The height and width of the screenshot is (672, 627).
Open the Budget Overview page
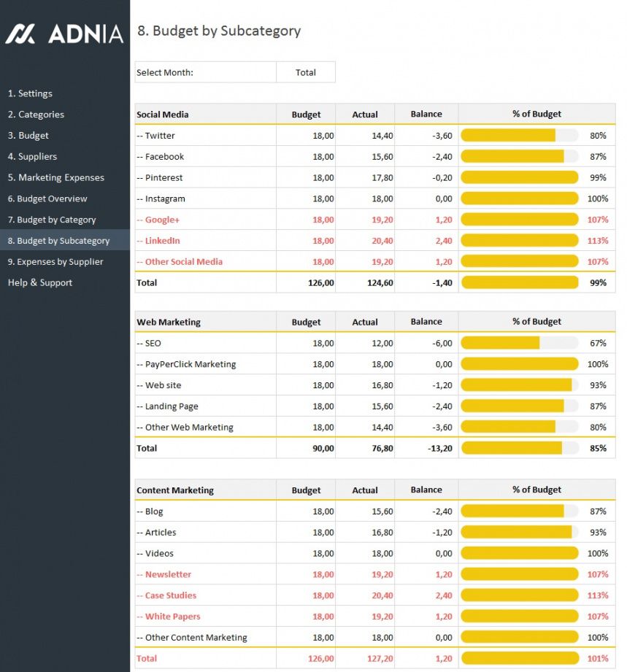(x=47, y=198)
